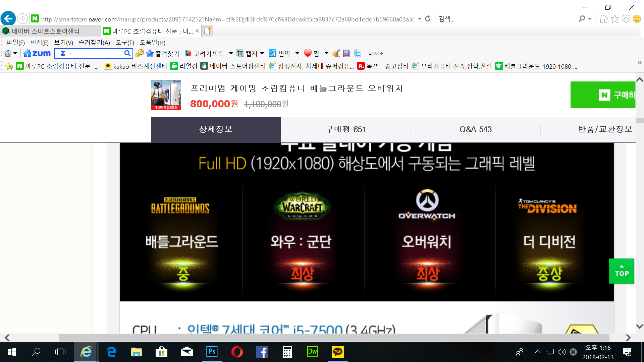Select the 상세정보 product tab
644x362 pixels.
(216, 129)
